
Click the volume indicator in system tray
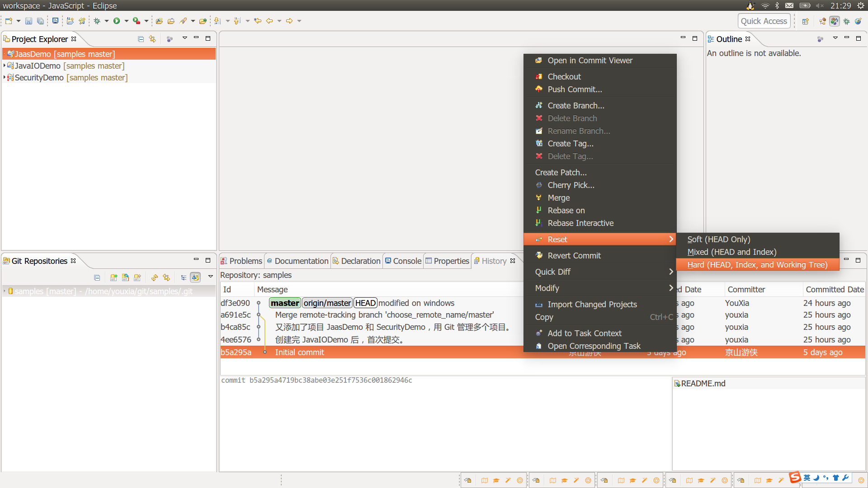[x=820, y=5]
